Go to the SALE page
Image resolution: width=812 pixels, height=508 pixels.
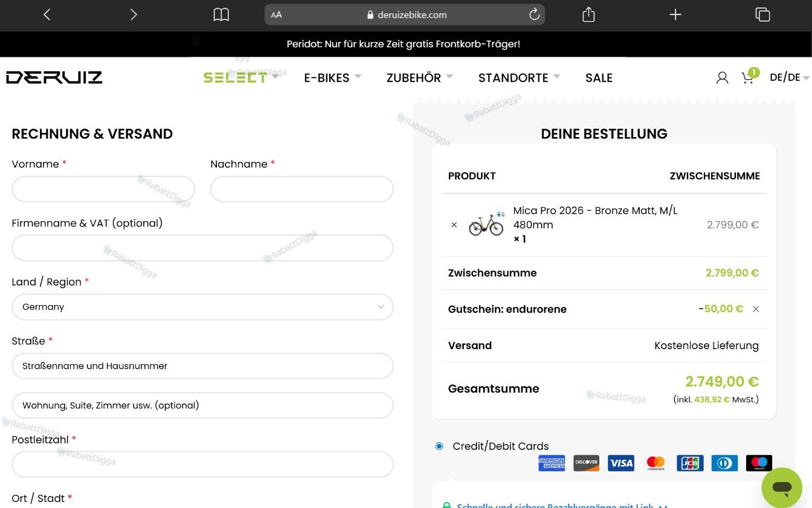(599, 77)
